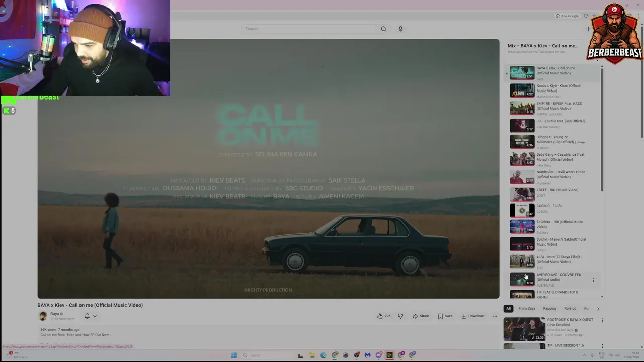Viewport: 644px width, 362px height.
Task: Open Microsoft Edge from taskbar
Action: (323, 355)
